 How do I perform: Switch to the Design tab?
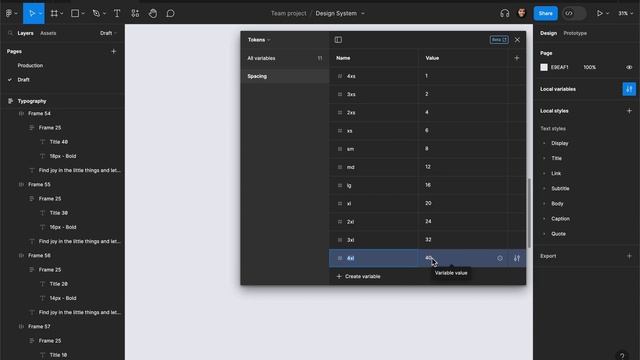pyautogui.click(x=548, y=33)
